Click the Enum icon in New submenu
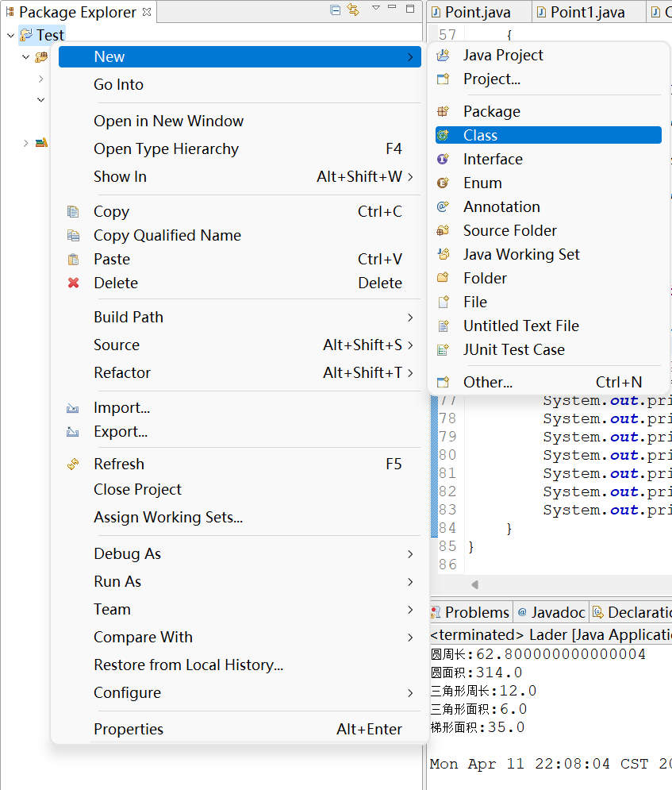 pyautogui.click(x=443, y=183)
